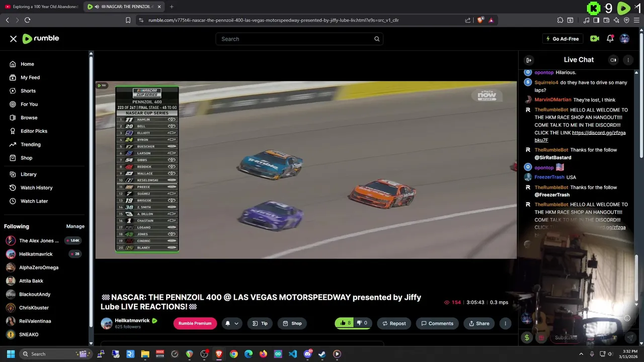Switch to Exploring a 100 Year Old tab
644x362 pixels.
tap(41, 7)
